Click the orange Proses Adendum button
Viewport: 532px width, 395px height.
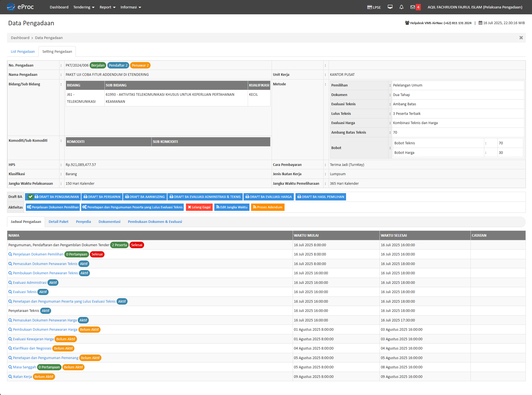267,207
